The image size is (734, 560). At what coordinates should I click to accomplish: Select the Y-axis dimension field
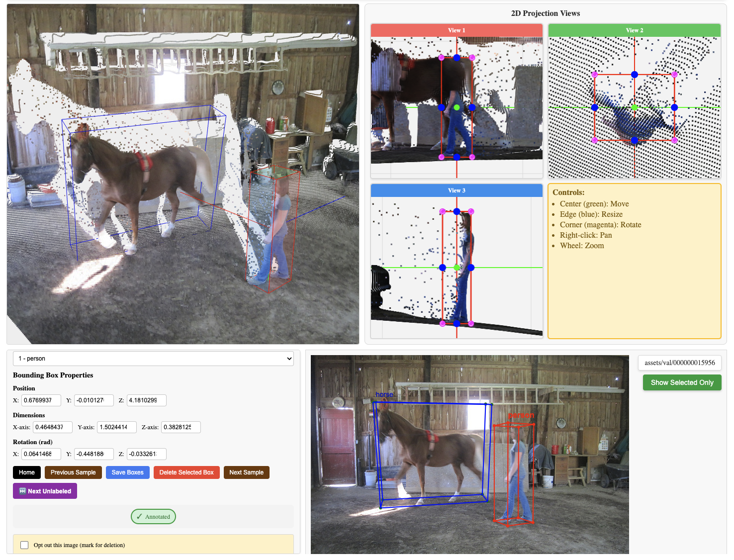point(117,427)
